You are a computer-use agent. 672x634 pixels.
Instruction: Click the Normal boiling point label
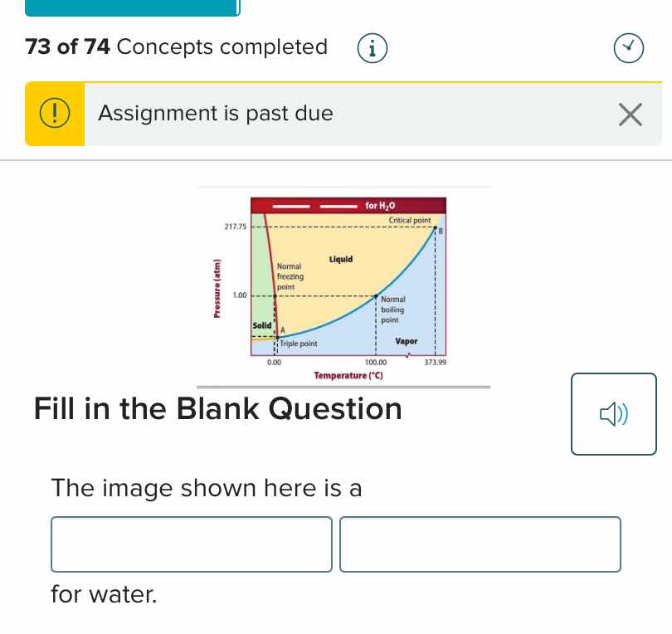pyautogui.click(x=392, y=309)
